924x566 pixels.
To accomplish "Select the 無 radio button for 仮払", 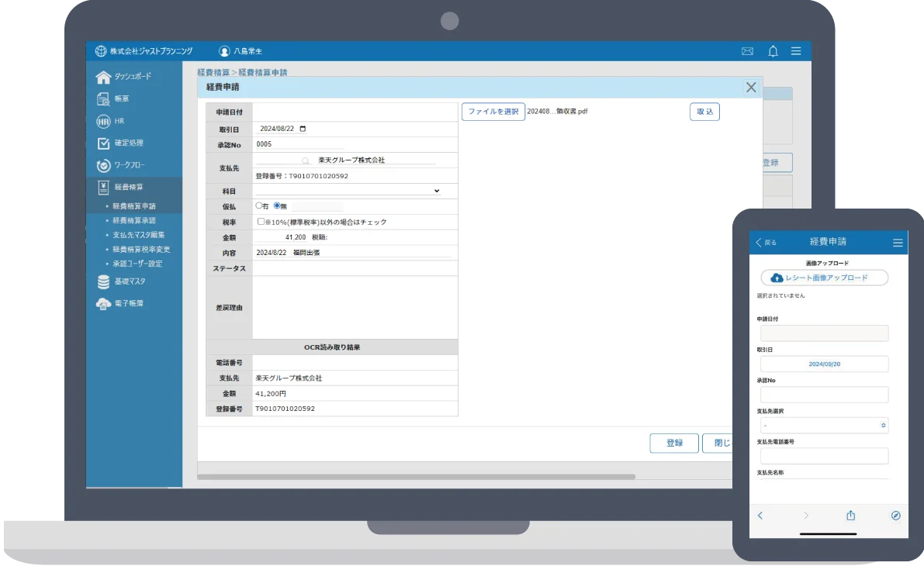I will pyautogui.click(x=277, y=206).
